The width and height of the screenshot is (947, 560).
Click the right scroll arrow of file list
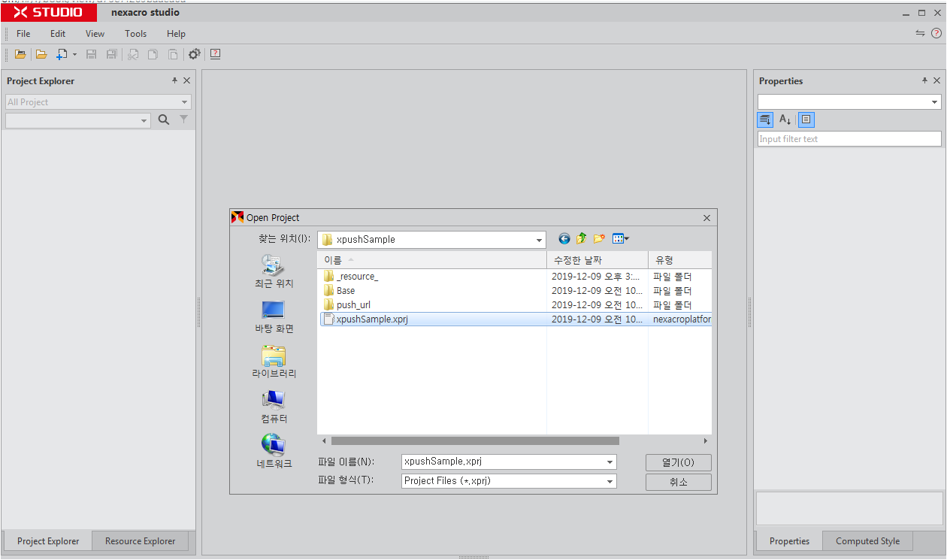(706, 441)
